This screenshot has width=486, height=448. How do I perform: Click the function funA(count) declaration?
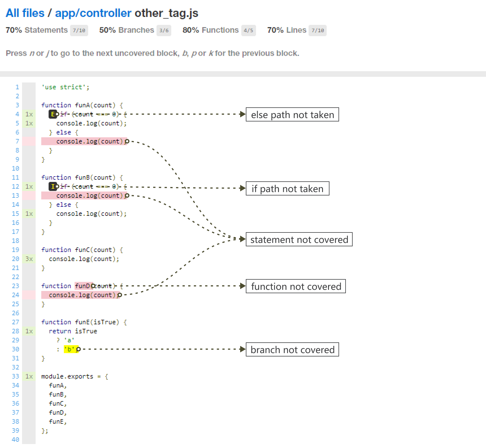pos(82,105)
